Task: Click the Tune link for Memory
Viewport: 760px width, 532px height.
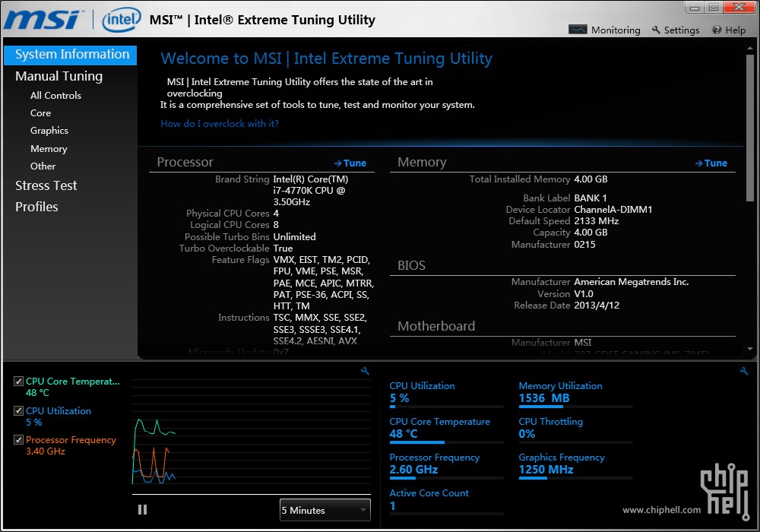Action: 711,163
